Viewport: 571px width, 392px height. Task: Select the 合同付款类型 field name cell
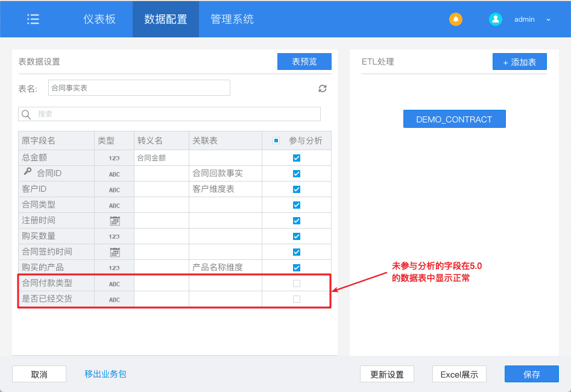click(57, 283)
